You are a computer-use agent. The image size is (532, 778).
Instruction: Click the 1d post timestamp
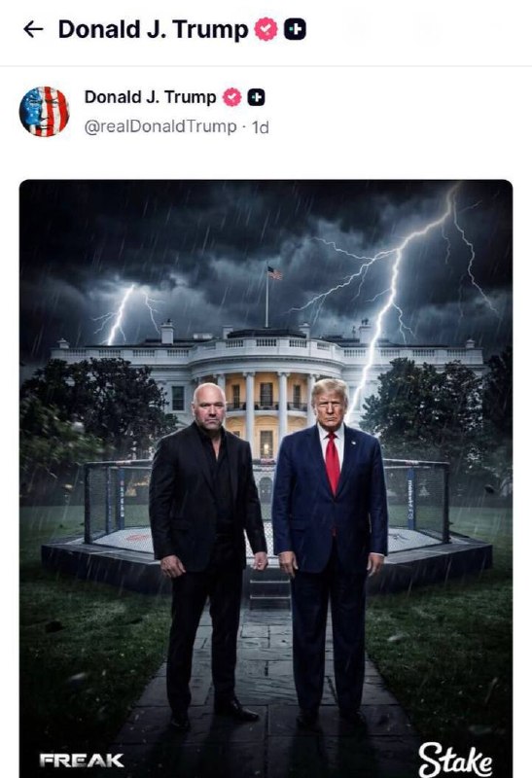click(x=261, y=127)
